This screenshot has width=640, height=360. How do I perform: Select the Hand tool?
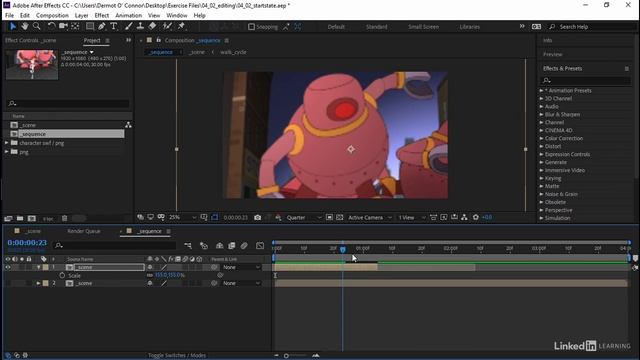25,26
